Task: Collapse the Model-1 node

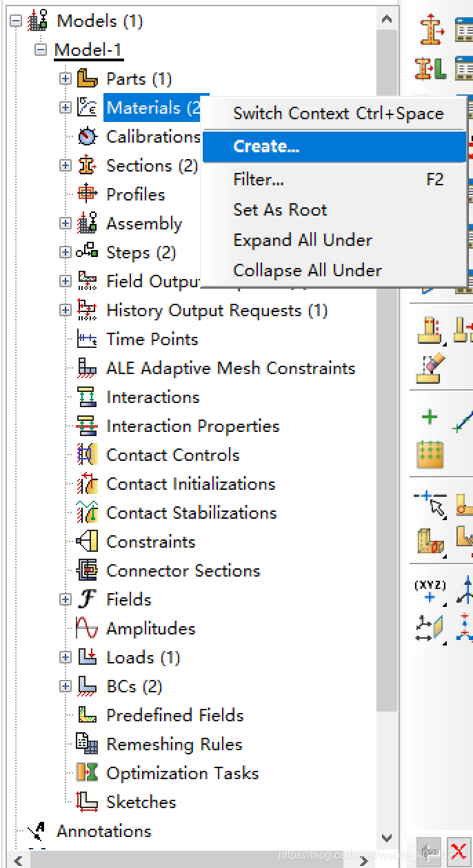Action: pyautogui.click(x=40, y=50)
